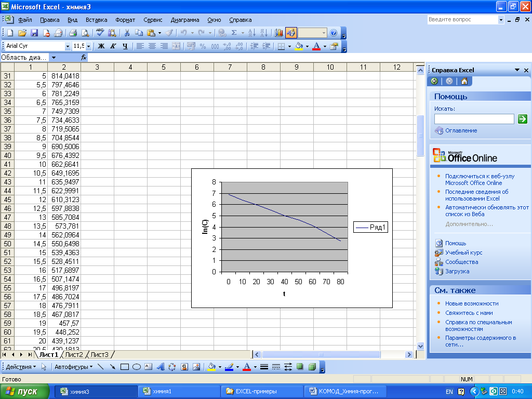Open the font size dropdown
The image size is (532, 399).
[x=89, y=46]
